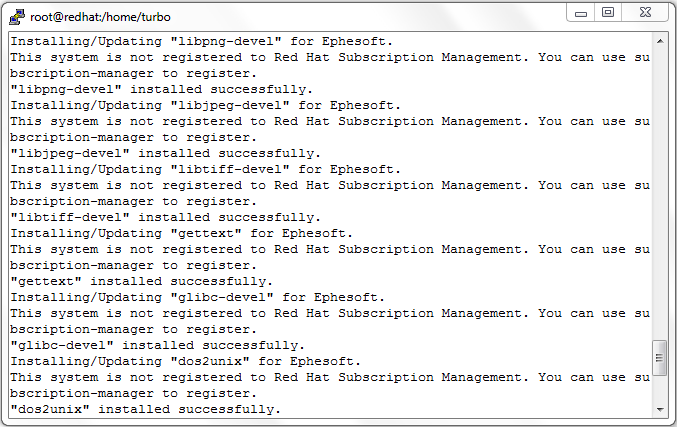
Task: Click the scrollbar down arrow
Action: pyautogui.click(x=660, y=409)
